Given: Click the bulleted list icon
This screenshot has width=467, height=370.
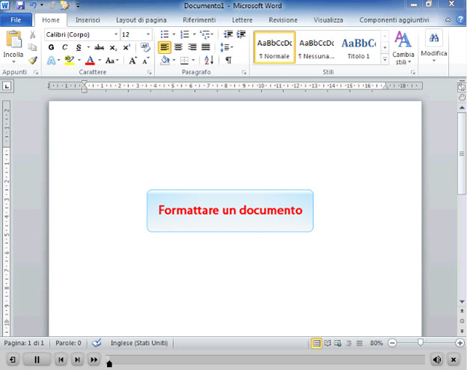Looking at the screenshot, I should [x=165, y=34].
